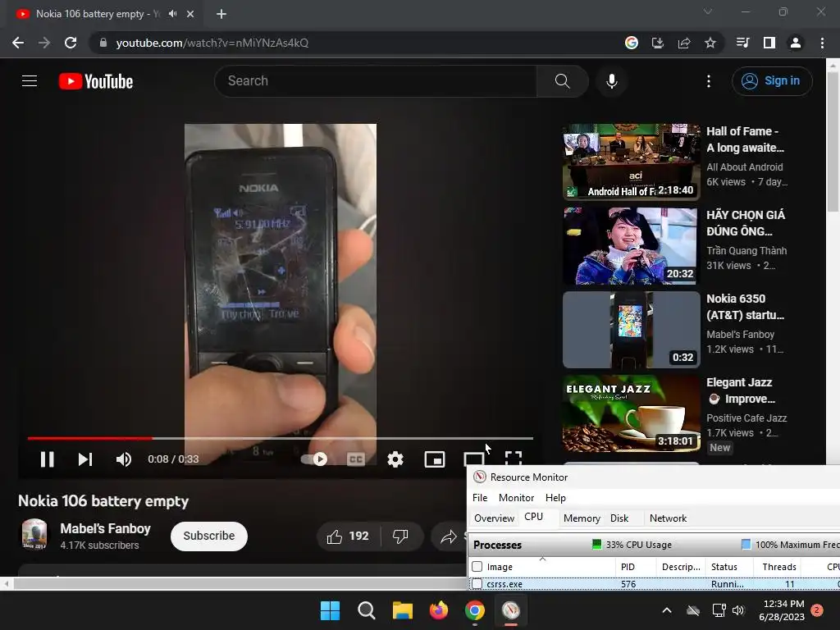This screenshot has width=840, height=630.
Task: Open Chrome media controls icon
Action: (742, 43)
